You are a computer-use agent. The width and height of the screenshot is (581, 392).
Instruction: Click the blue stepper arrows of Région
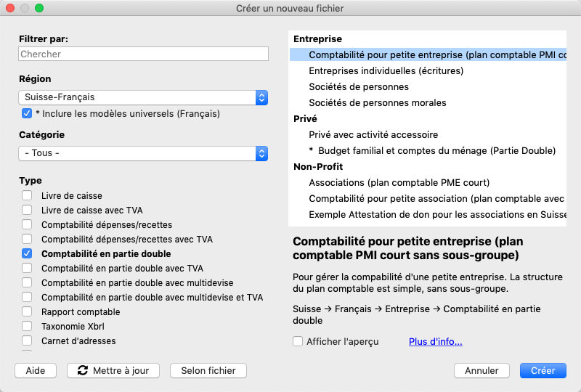(x=261, y=97)
